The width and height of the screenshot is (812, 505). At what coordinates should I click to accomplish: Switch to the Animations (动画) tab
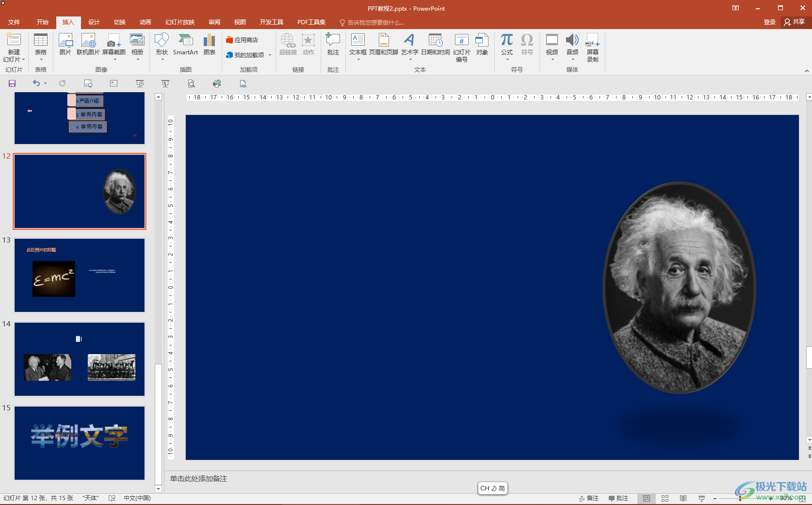click(x=146, y=22)
